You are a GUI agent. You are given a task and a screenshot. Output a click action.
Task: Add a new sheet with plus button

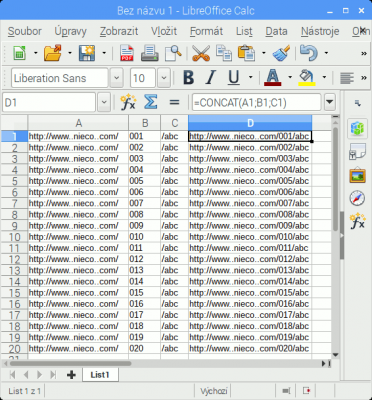click(71, 375)
